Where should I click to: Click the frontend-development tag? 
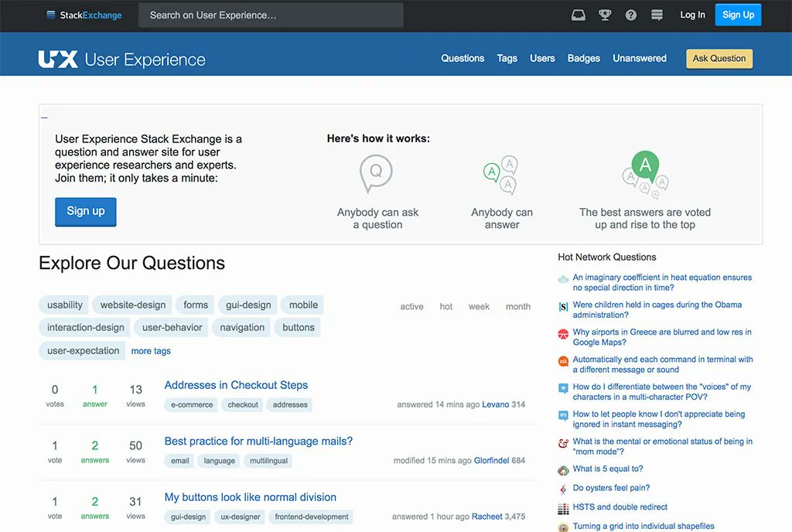[312, 517]
